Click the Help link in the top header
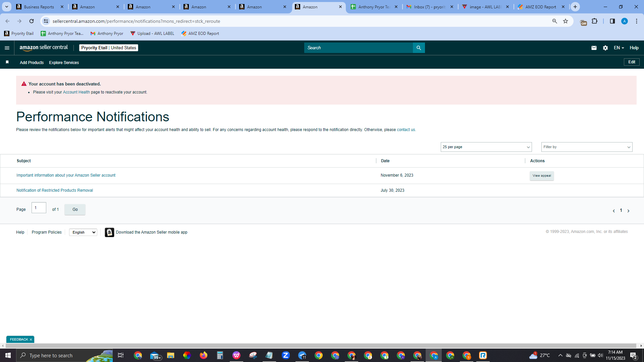 (x=634, y=48)
